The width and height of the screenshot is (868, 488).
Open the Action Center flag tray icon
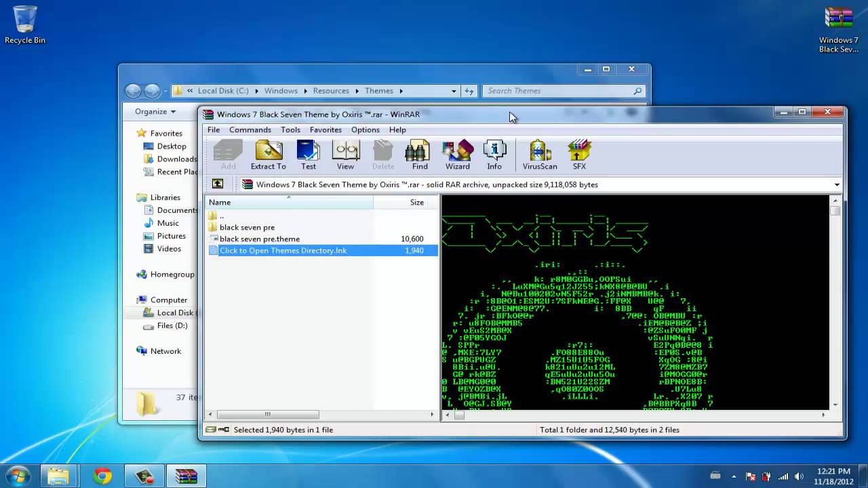click(750, 476)
